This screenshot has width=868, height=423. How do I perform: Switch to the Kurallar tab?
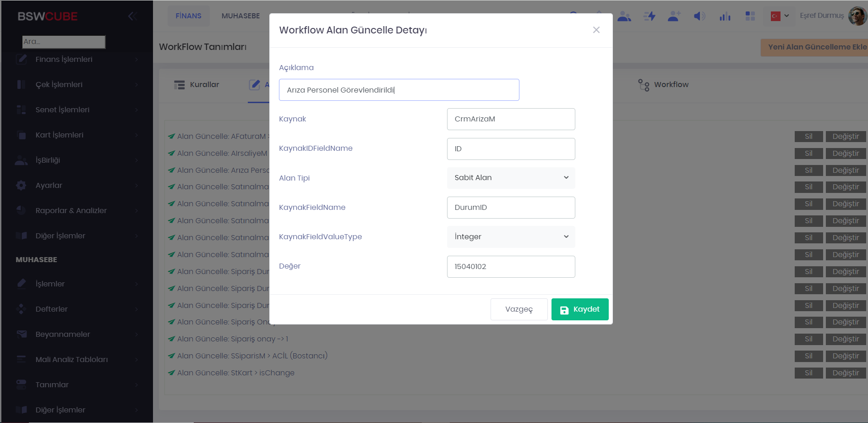(197, 85)
